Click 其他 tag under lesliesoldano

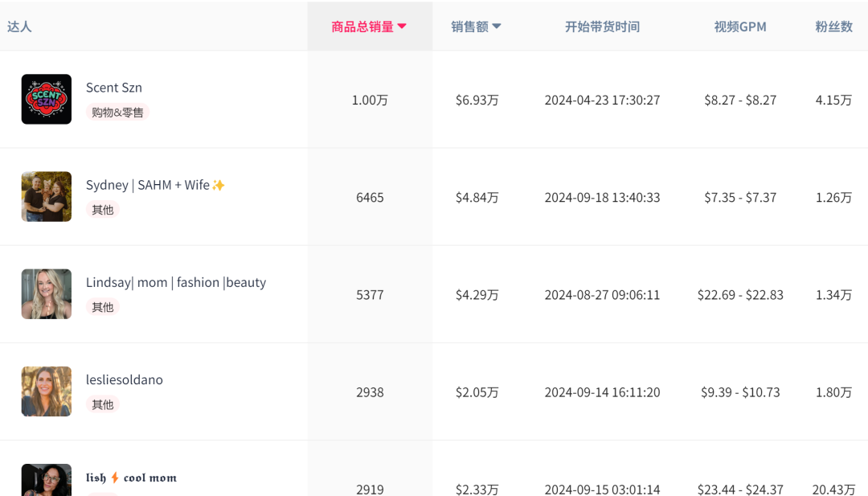(103, 404)
